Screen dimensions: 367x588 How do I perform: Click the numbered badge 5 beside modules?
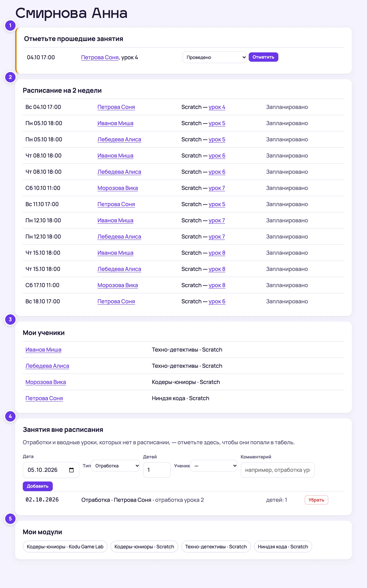tap(10, 519)
